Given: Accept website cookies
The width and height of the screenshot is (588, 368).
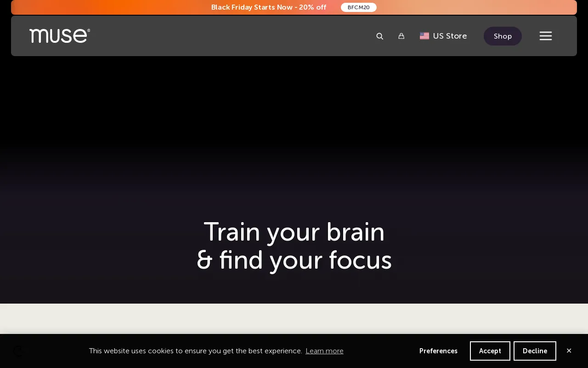Looking at the screenshot, I should click(490, 351).
